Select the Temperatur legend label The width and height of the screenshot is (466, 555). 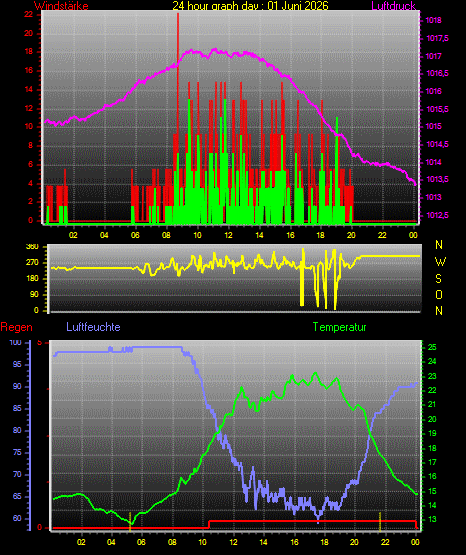click(x=339, y=327)
